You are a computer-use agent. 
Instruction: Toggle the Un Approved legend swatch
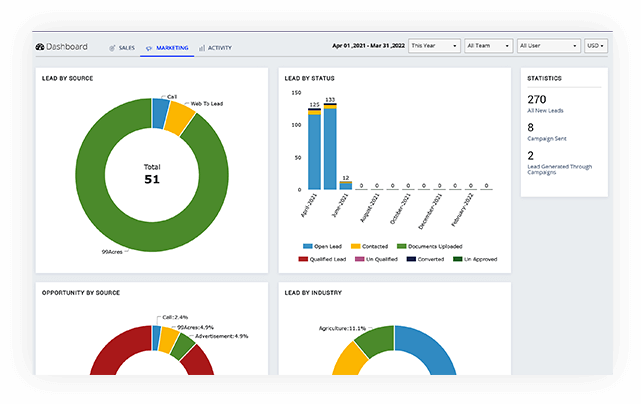[x=457, y=259]
